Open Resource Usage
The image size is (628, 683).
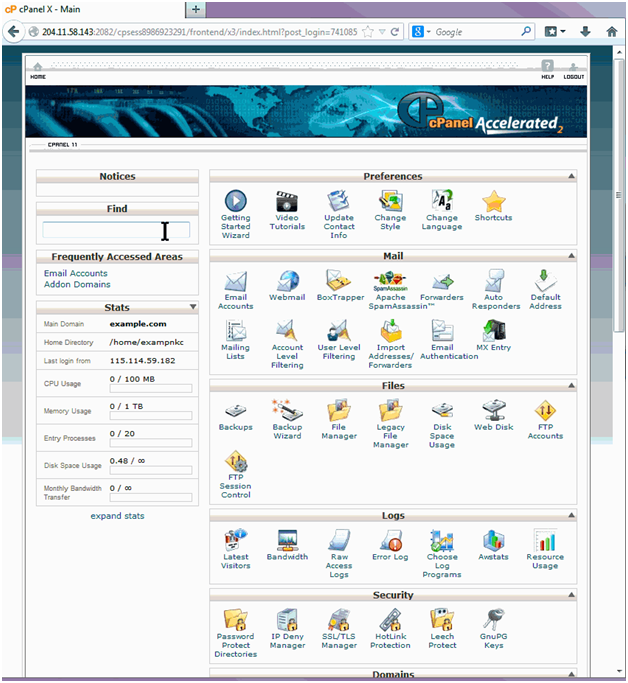click(545, 549)
